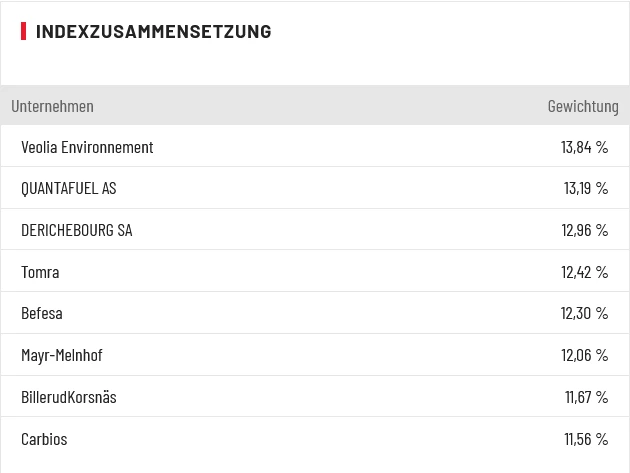The width and height of the screenshot is (630, 473).
Task: Select the 12,96 % weighting value
Action: click(x=584, y=230)
